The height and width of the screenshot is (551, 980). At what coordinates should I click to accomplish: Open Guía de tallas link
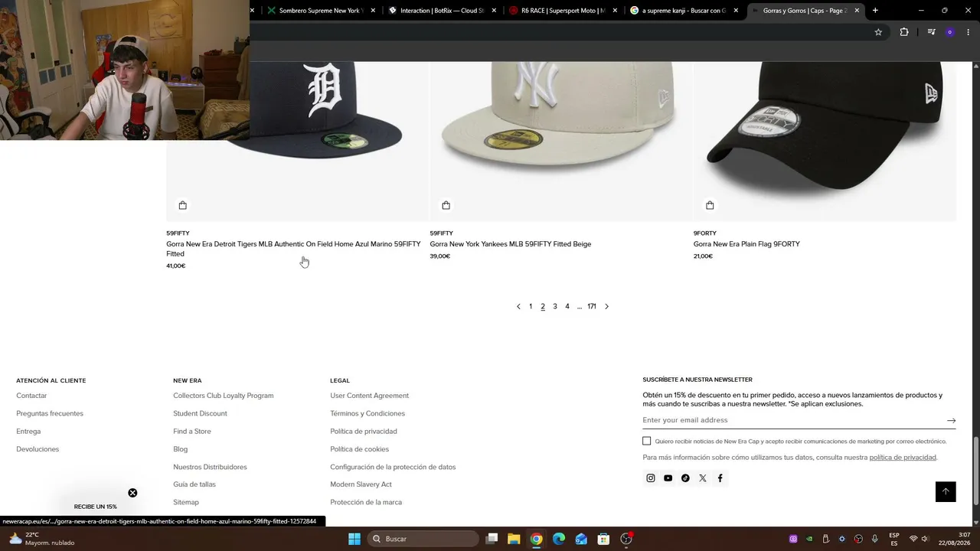click(x=194, y=484)
